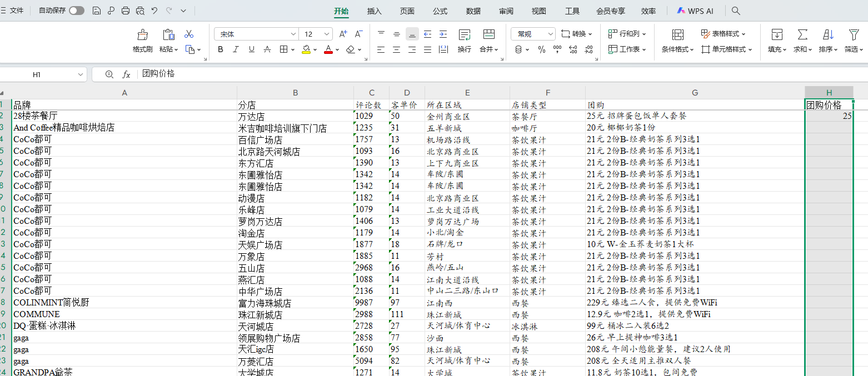This screenshot has height=376, width=868.
Task: Open the 宋体 font name dropdown
Action: [x=293, y=34]
